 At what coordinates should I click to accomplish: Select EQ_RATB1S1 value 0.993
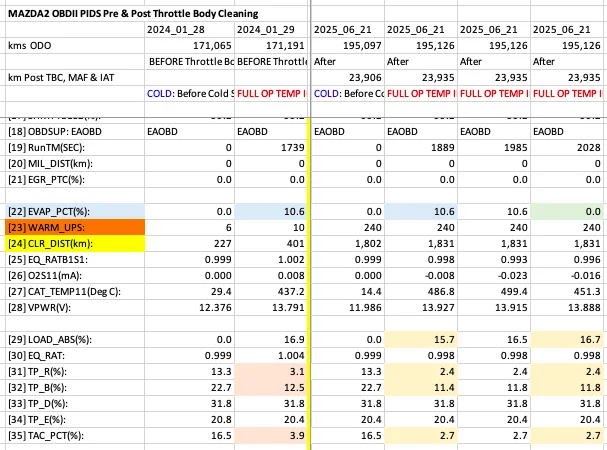494,259
